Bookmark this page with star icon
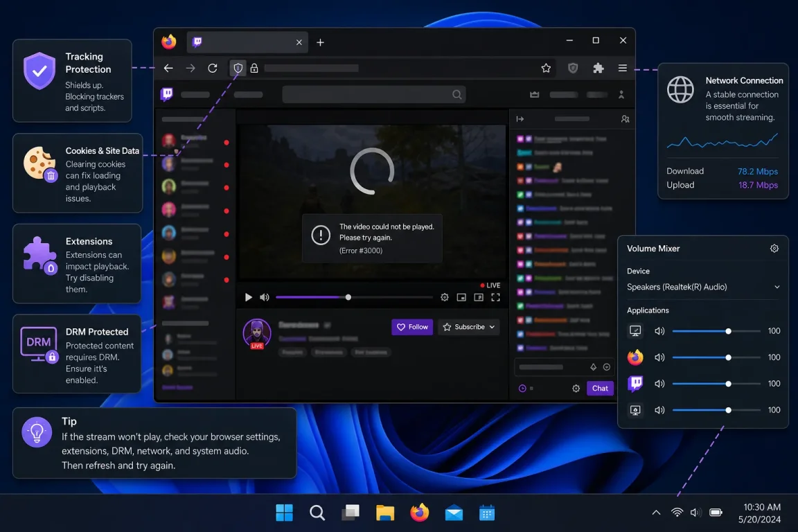 pos(546,68)
